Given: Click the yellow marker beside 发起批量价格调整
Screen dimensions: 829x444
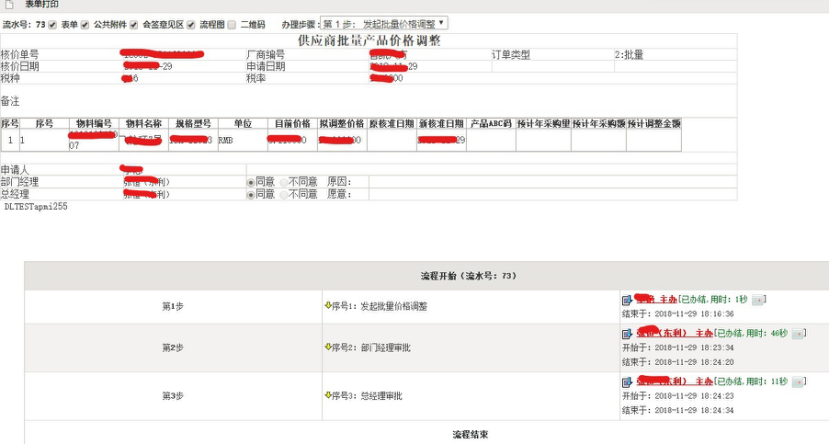Looking at the screenshot, I should click(328, 305).
